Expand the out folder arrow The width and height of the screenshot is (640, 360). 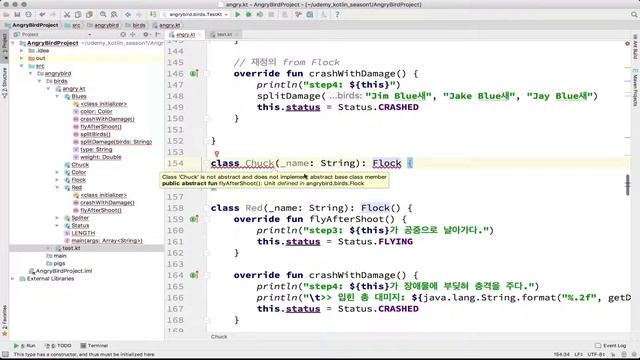tap(22, 58)
